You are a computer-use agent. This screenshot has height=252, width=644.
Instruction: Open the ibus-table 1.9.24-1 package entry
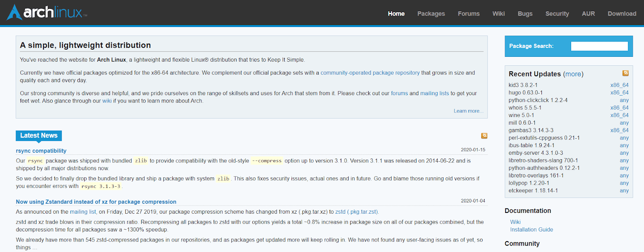(x=531, y=146)
